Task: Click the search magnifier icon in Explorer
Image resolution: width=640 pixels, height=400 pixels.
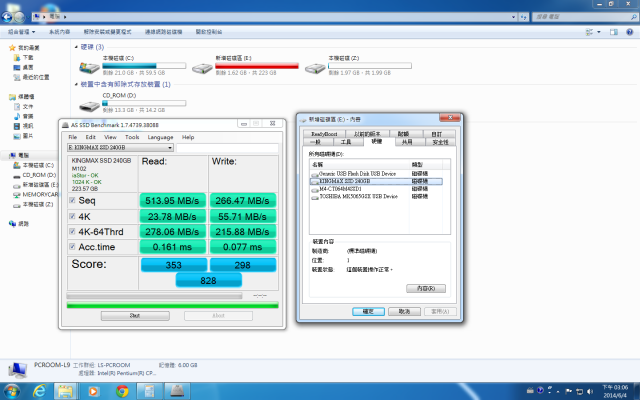Action: click(x=633, y=17)
